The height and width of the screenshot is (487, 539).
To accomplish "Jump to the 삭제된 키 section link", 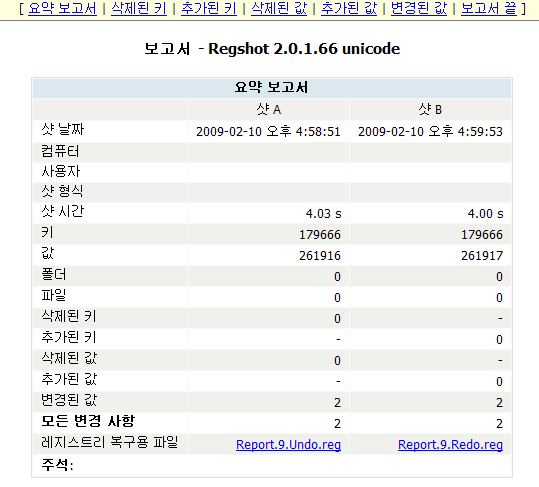I will [139, 8].
